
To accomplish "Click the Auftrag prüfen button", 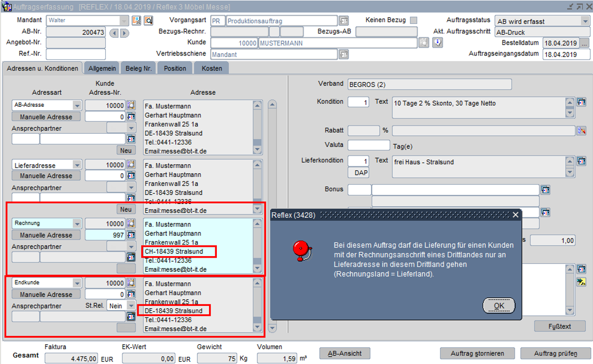I will click(555, 353).
